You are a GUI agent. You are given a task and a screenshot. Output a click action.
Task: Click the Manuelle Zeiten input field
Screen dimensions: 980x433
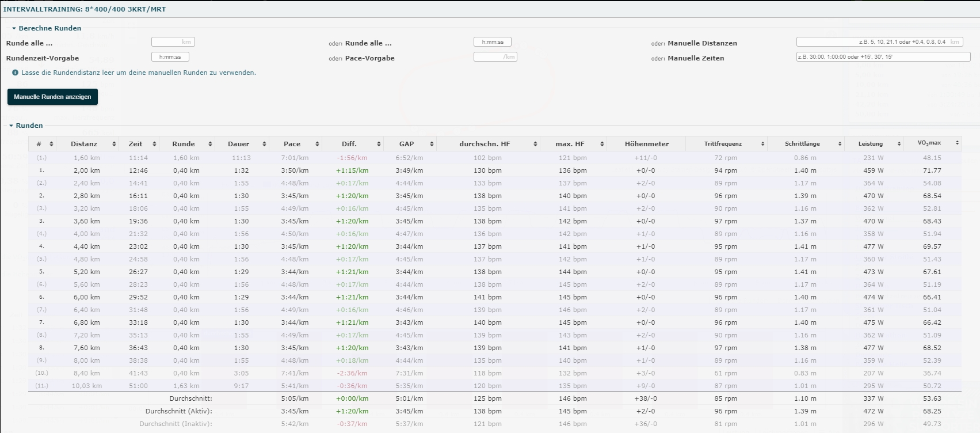tap(883, 57)
